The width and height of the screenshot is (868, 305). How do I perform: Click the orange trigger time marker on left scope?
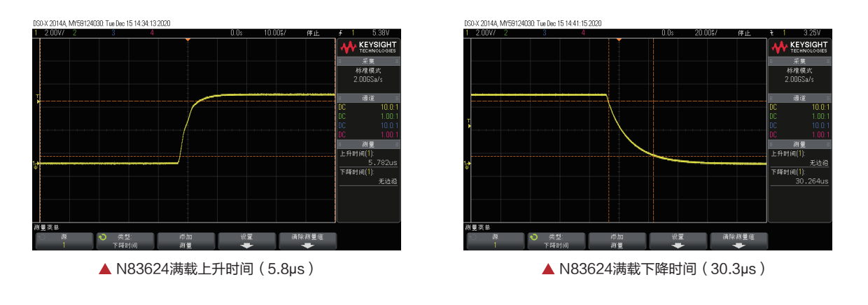click(x=188, y=40)
